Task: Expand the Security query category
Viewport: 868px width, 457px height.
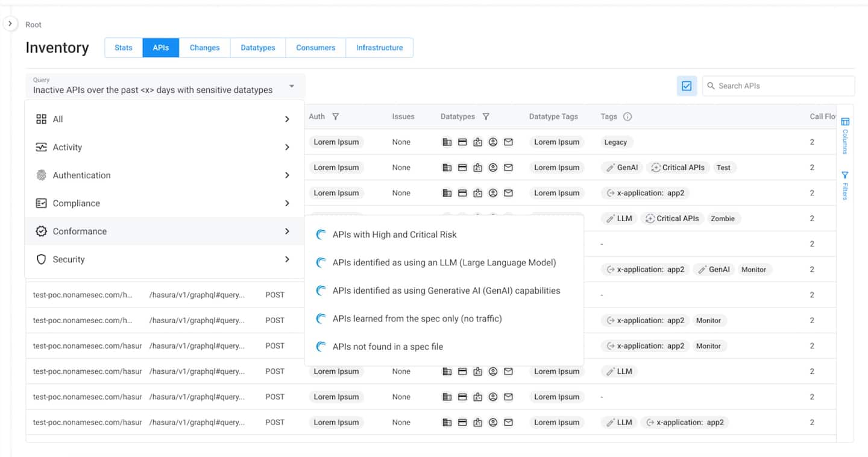Action: point(163,259)
